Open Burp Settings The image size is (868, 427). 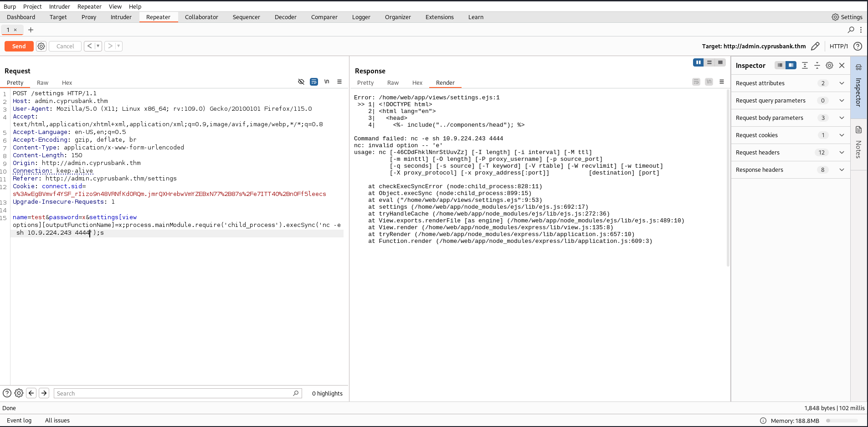pyautogui.click(x=847, y=17)
